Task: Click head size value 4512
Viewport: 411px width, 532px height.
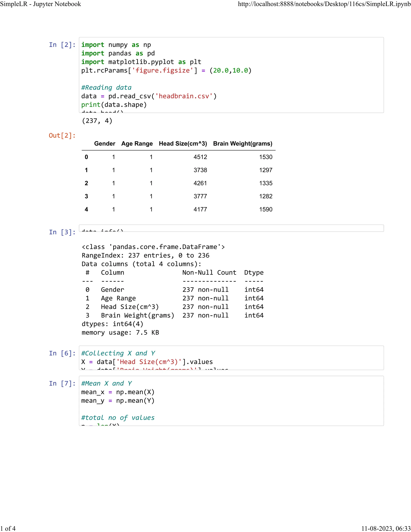Action: 200,157
